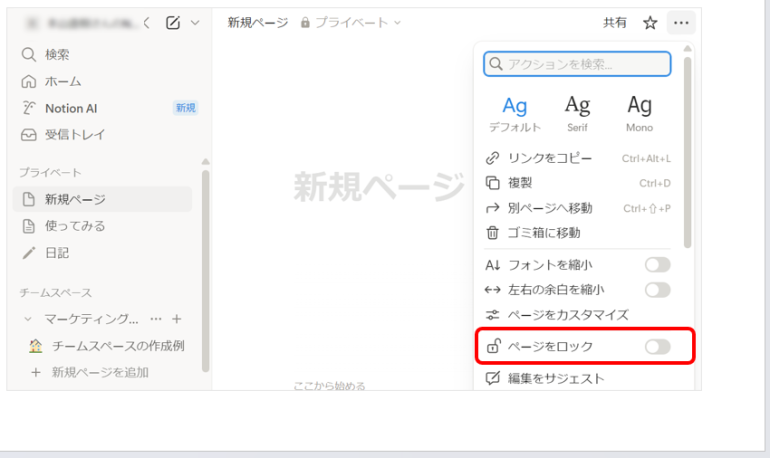Expand the workspace switcher chevron
Viewport: 770px width, 458px height.
[194, 23]
